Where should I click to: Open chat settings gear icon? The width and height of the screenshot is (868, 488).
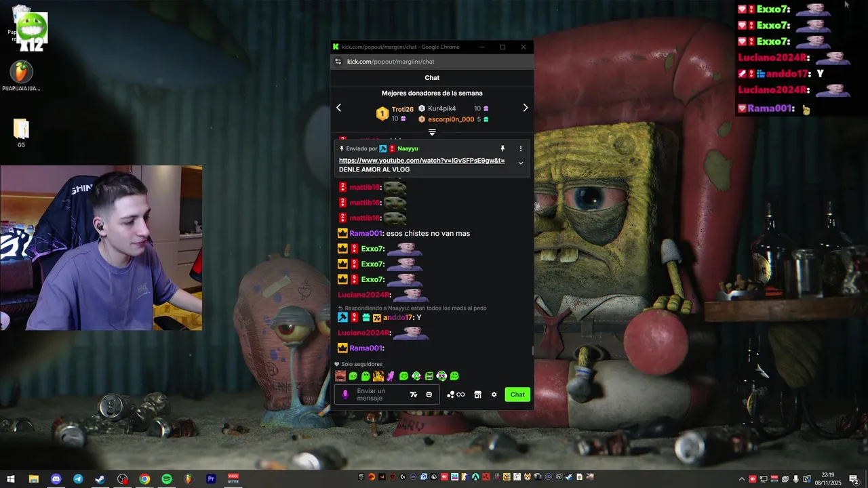(x=494, y=394)
